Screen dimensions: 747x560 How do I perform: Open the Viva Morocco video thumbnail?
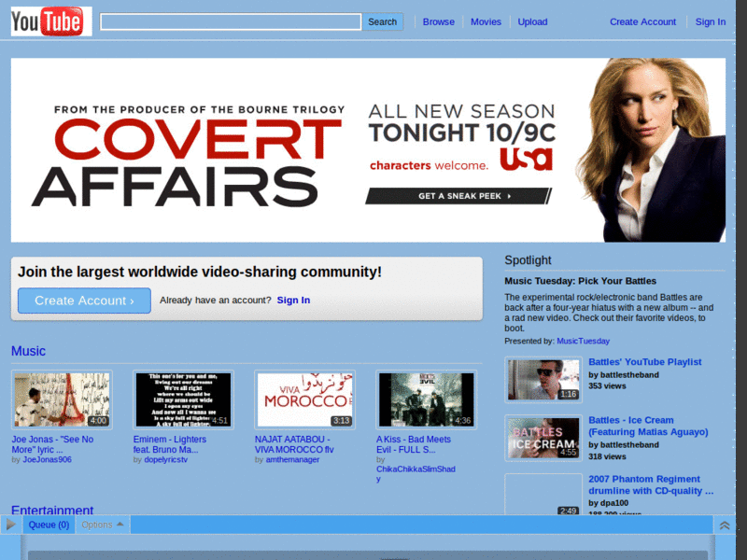click(305, 399)
